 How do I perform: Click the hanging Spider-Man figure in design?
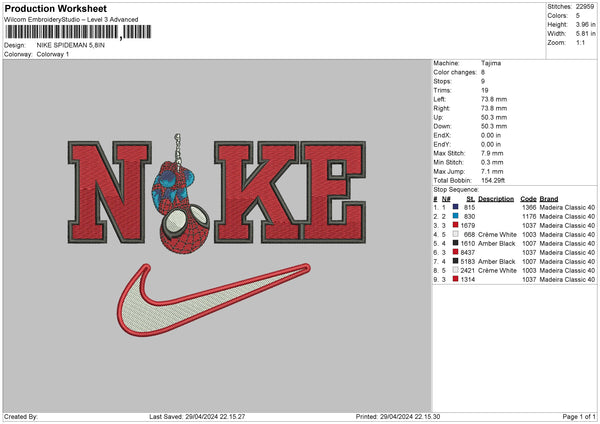(x=180, y=195)
